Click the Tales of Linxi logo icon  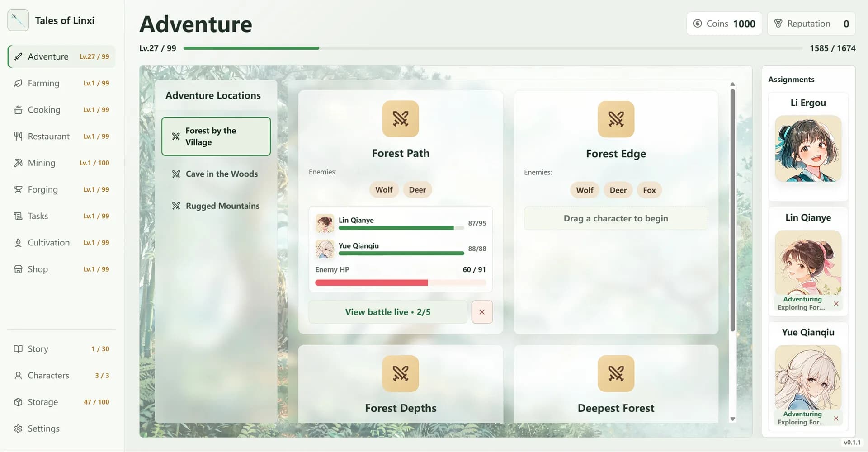pyautogui.click(x=18, y=20)
